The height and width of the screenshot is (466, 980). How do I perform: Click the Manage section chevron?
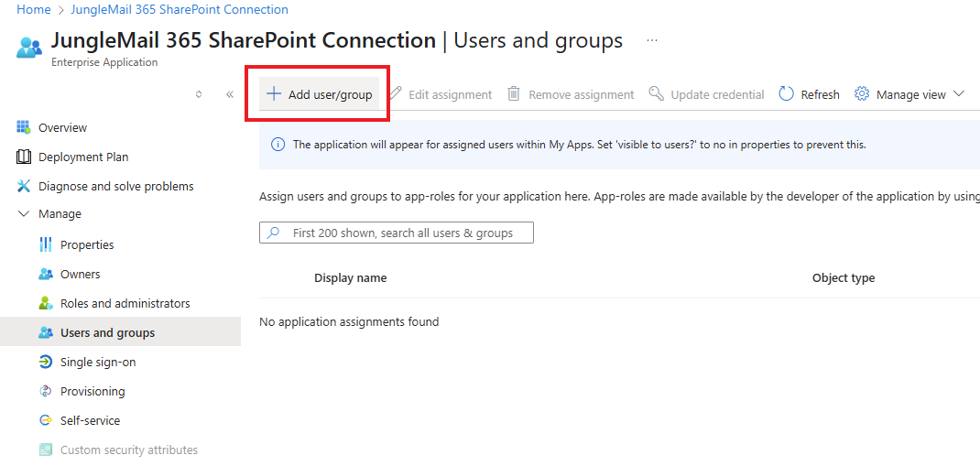click(x=24, y=213)
